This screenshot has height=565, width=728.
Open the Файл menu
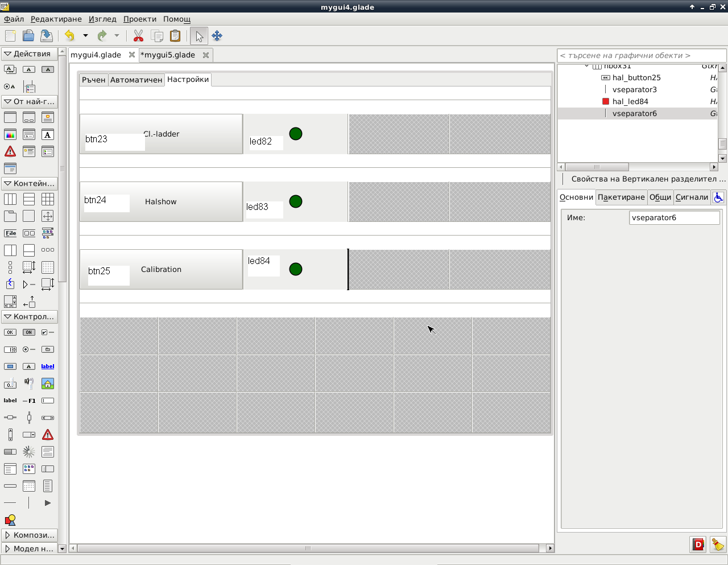14,19
